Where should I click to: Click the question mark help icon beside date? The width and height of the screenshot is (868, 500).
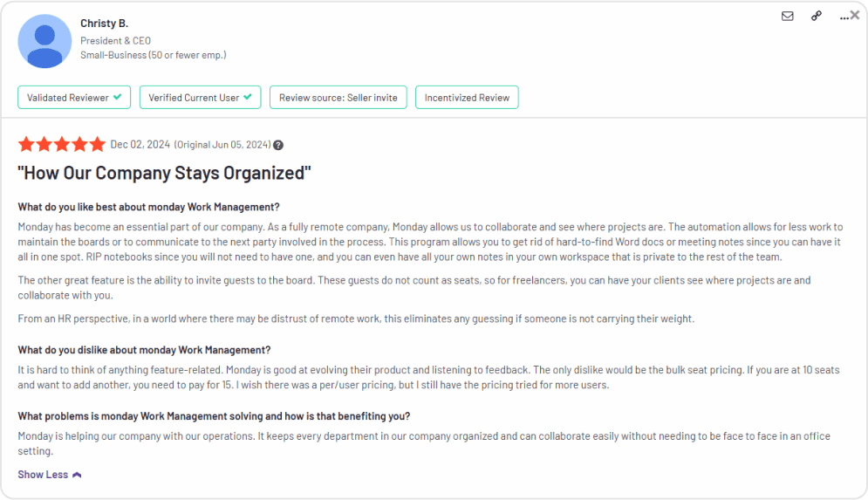(x=278, y=145)
